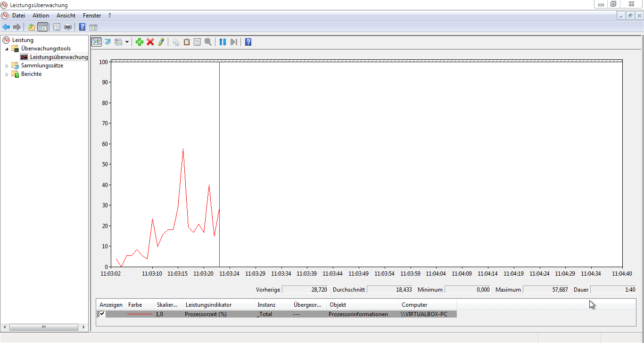Collapse the Überwachungstools tree node
Screen dimensions: 644x343
(7, 49)
